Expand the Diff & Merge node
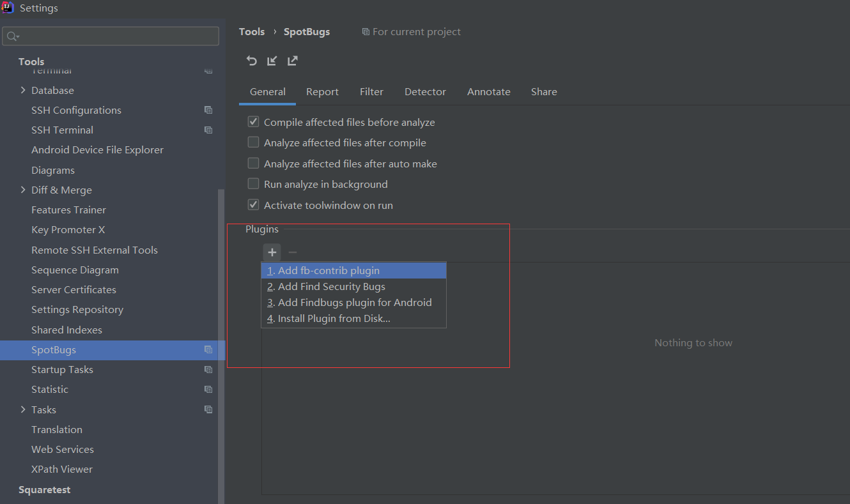Screen dimensions: 850x504 click(x=23, y=190)
